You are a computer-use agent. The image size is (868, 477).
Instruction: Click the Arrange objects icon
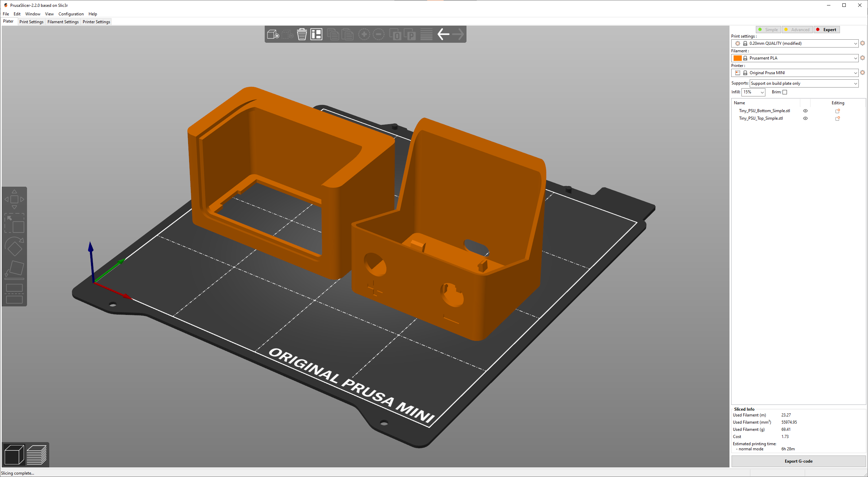pos(316,34)
